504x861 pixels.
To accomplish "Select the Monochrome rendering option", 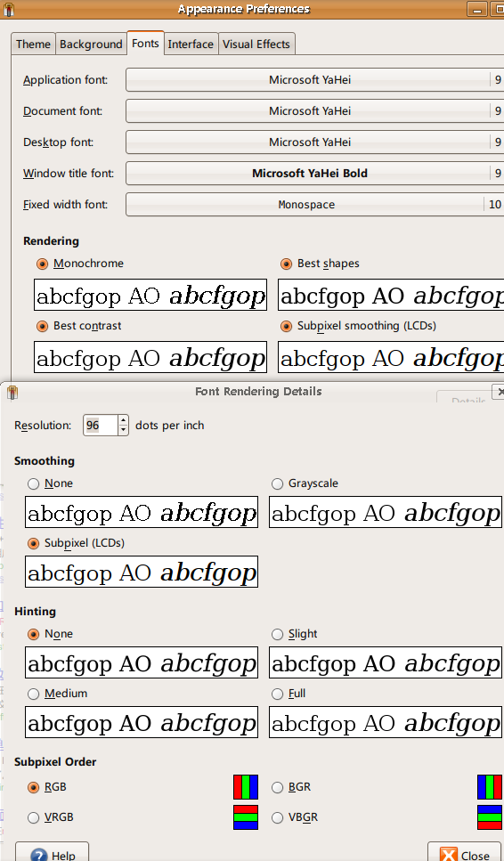I will 42,264.
